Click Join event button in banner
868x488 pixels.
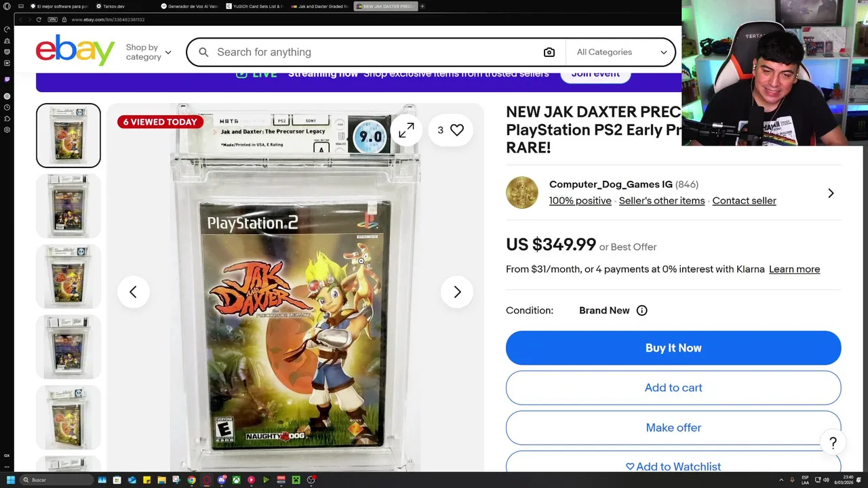595,75
